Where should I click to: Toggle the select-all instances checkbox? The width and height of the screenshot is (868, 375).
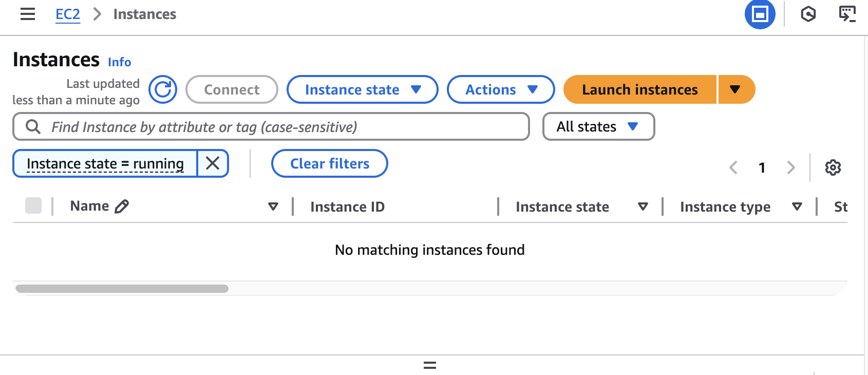(33, 205)
